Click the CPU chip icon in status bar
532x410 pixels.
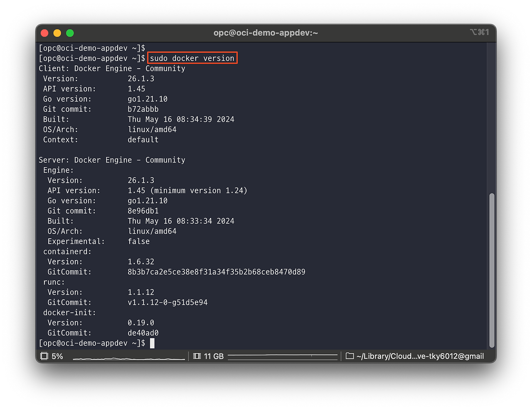click(x=44, y=356)
